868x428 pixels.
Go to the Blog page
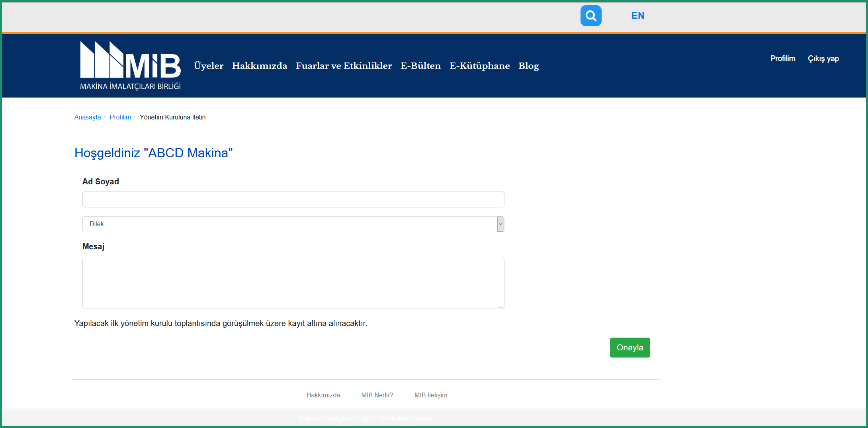click(529, 66)
